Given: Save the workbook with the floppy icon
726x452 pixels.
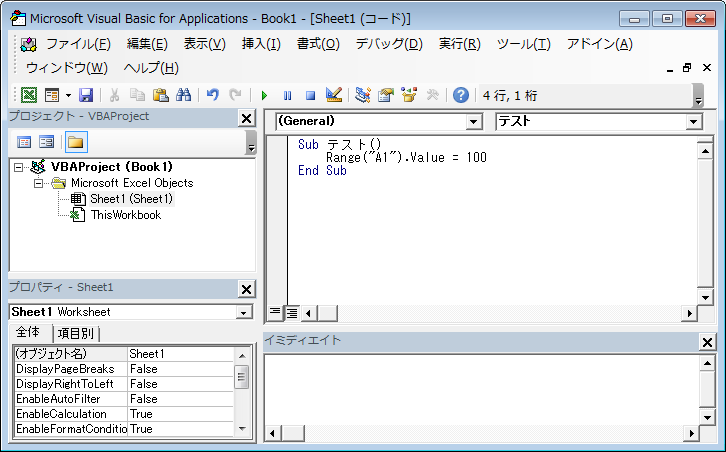Looking at the screenshot, I should [x=86, y=95].
